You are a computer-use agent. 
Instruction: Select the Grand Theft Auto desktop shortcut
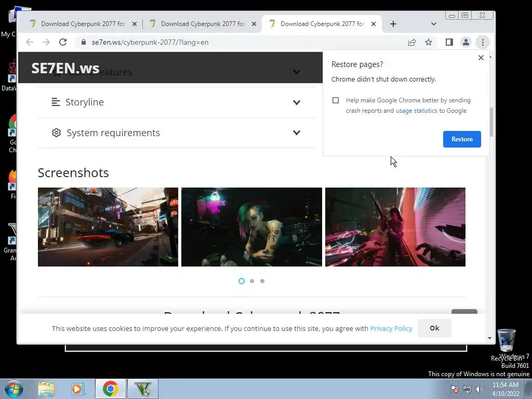(10, 242)
